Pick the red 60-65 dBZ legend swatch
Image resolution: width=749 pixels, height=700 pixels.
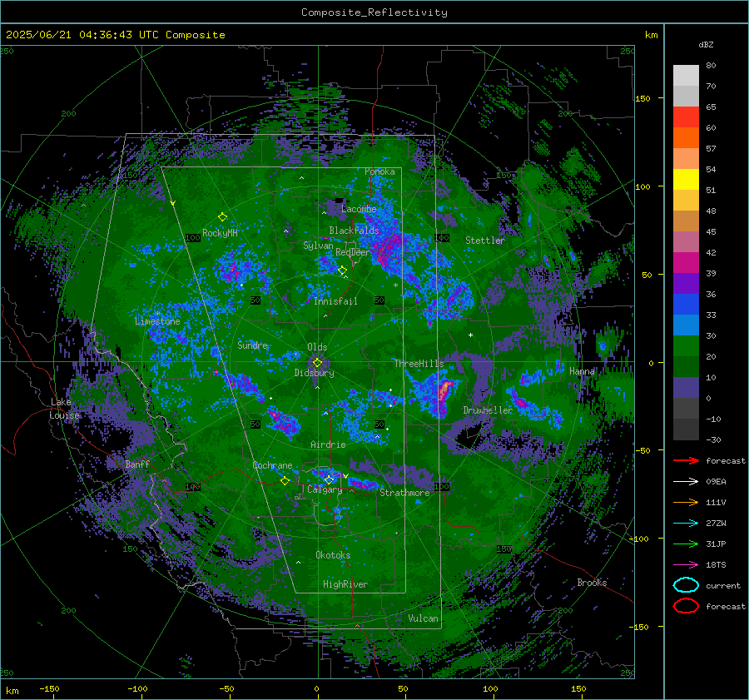[x=686, y=117]
